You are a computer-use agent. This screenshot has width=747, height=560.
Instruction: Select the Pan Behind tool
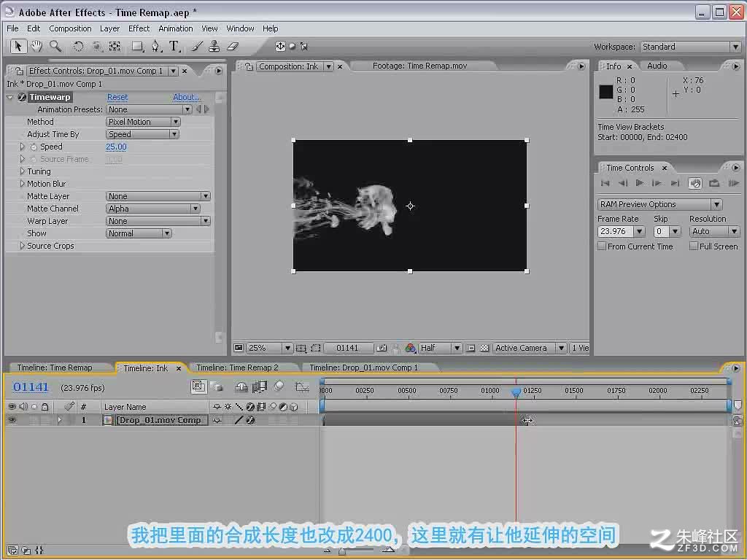[x=115, y=46]
